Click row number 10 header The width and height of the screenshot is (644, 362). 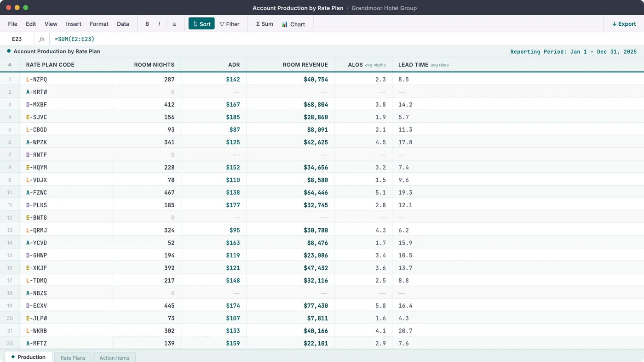coord(10,192)
